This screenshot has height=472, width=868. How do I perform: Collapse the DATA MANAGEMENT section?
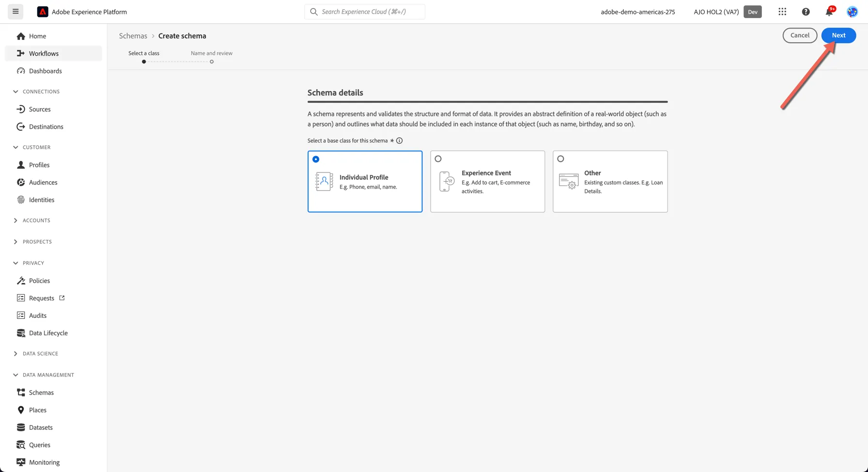15,375
